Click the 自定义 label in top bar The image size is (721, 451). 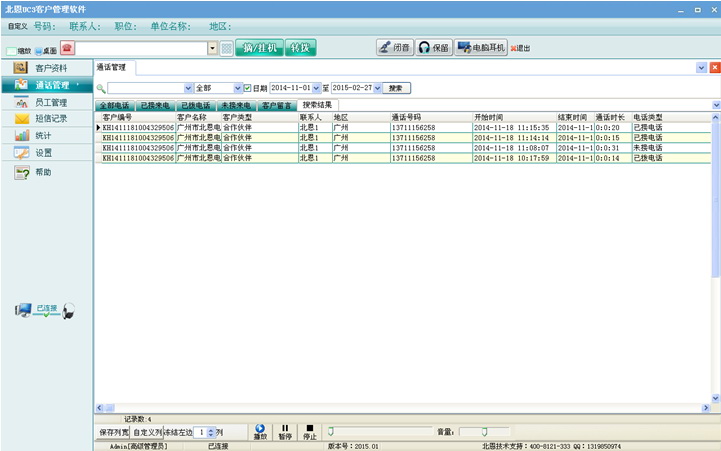point(17,27)
